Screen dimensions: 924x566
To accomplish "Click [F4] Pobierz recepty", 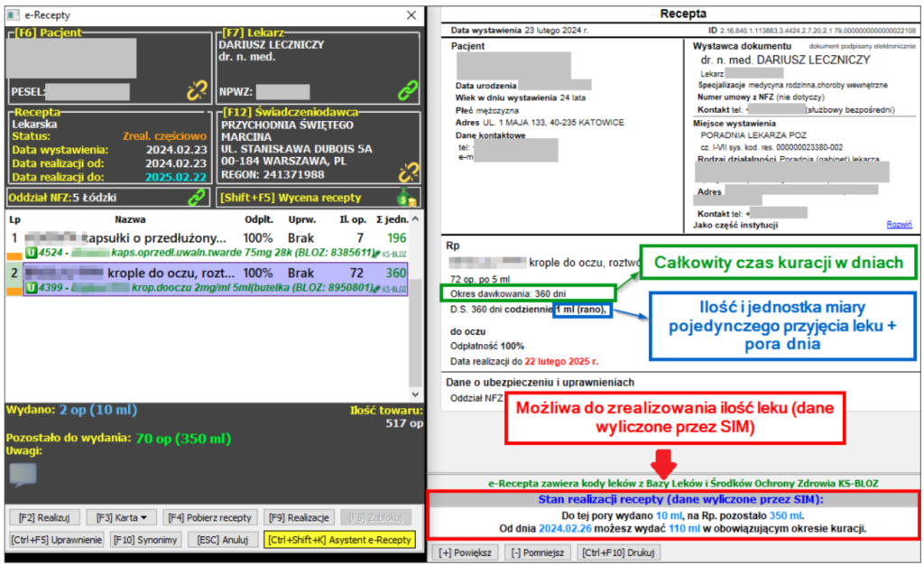I will [x=209, y=517].
